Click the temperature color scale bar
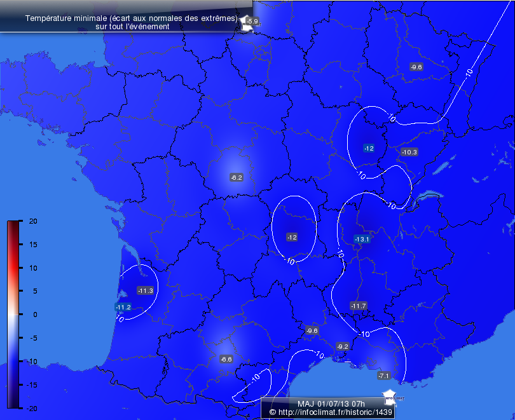The image size is (515, 420). pos(11,315)
